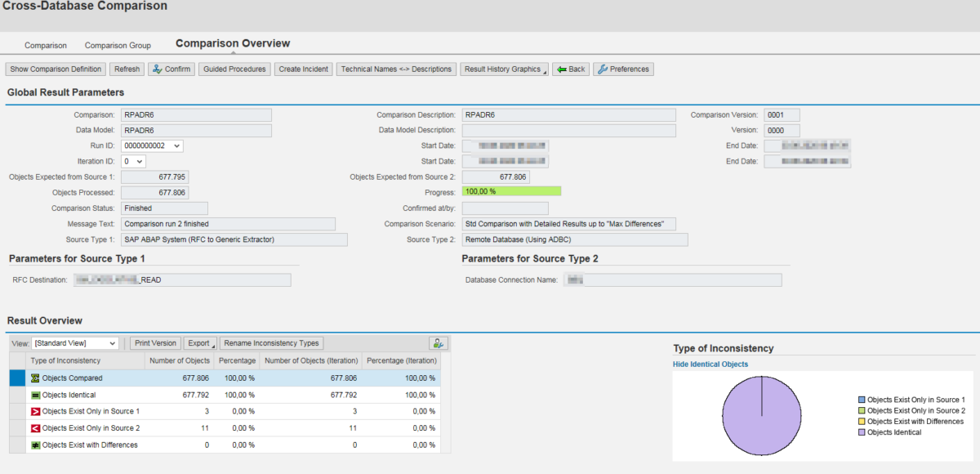Click the green Progress bar showing 100,00 %
The height and width of the screenshot is (474, 980).
(x=511, y=190)
